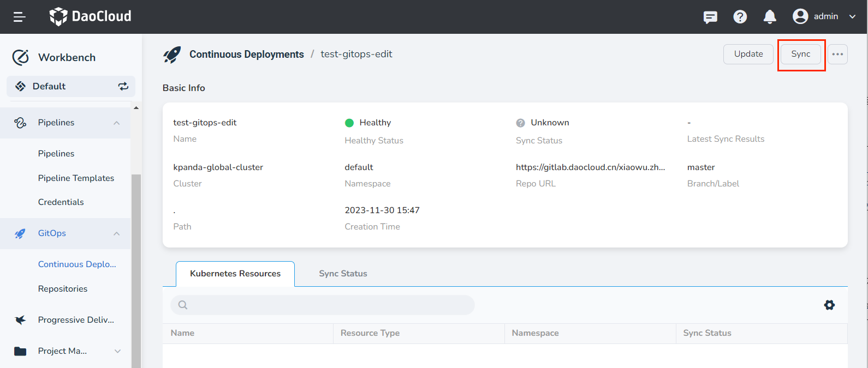Click the Unknown sync status question icon
The width and height of the screenshot is (868, 368).
tap(520, 123)
